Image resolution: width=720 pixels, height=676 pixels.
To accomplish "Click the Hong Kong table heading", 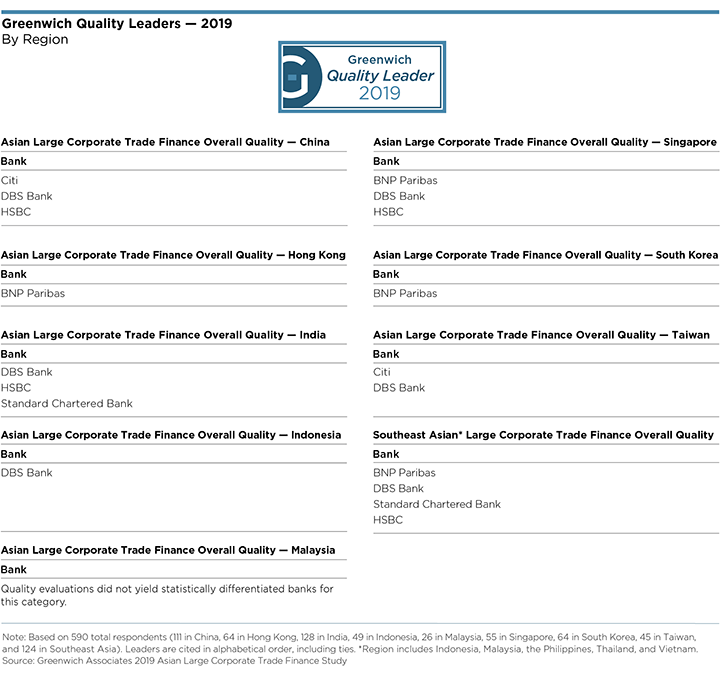I will point(173,255).
